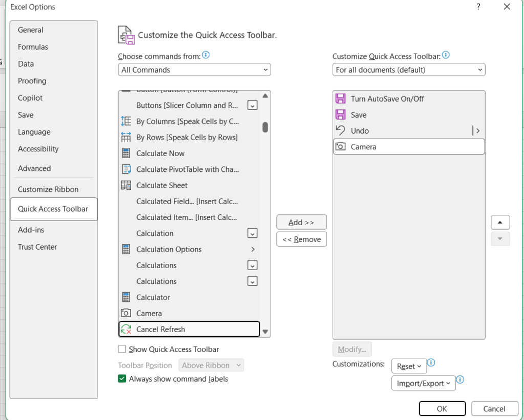Open For all documents dropdown
524x420 pixels.
click(x=409, y=70)
